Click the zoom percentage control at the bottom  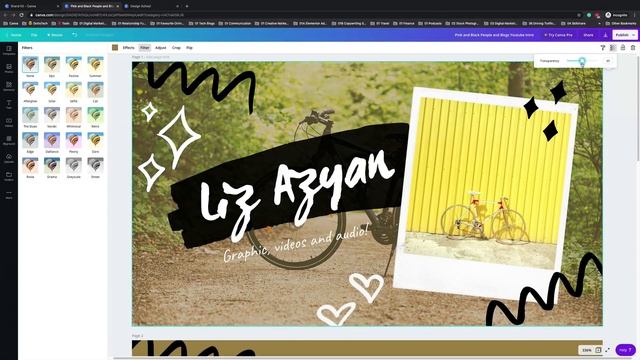pyautogui.click(x=587, y=350)
